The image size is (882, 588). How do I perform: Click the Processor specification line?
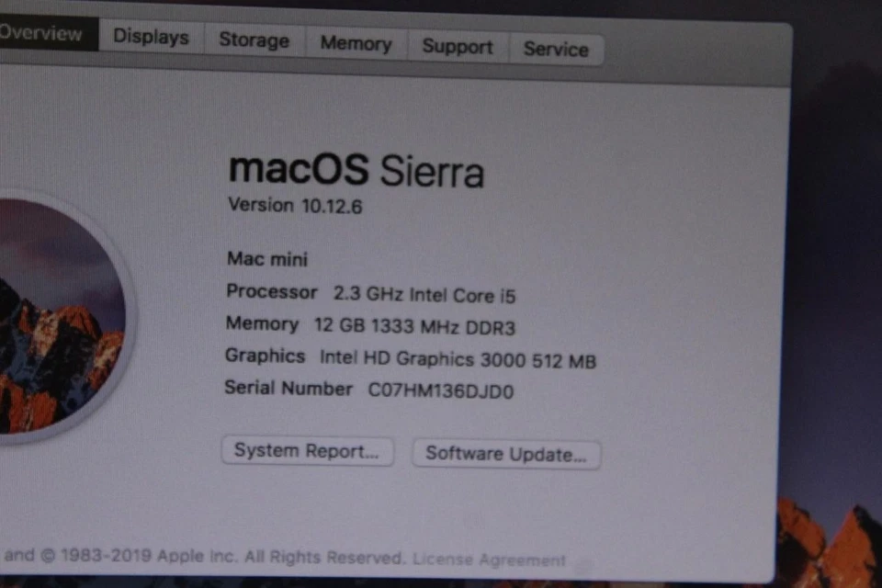(x=371, y=295)
